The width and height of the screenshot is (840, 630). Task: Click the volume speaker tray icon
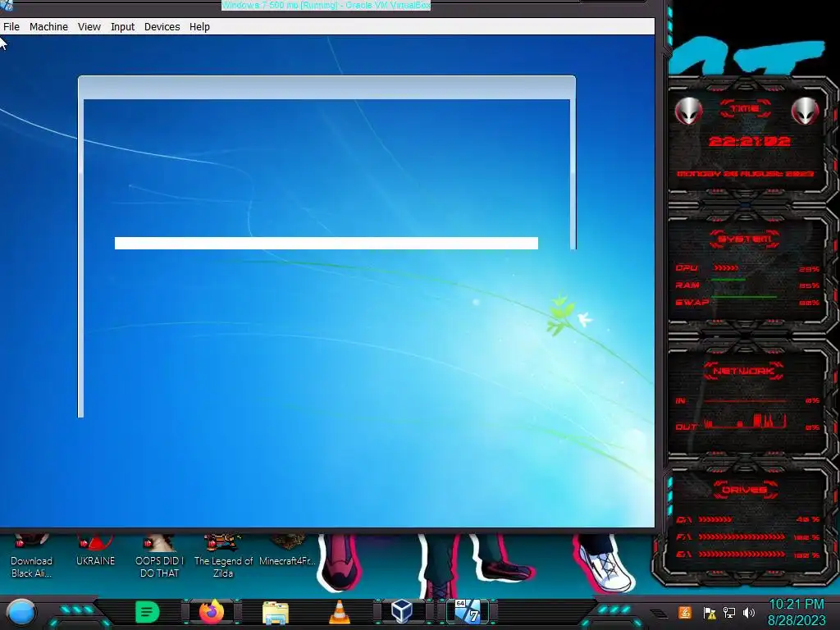click(x=749, y=613)
